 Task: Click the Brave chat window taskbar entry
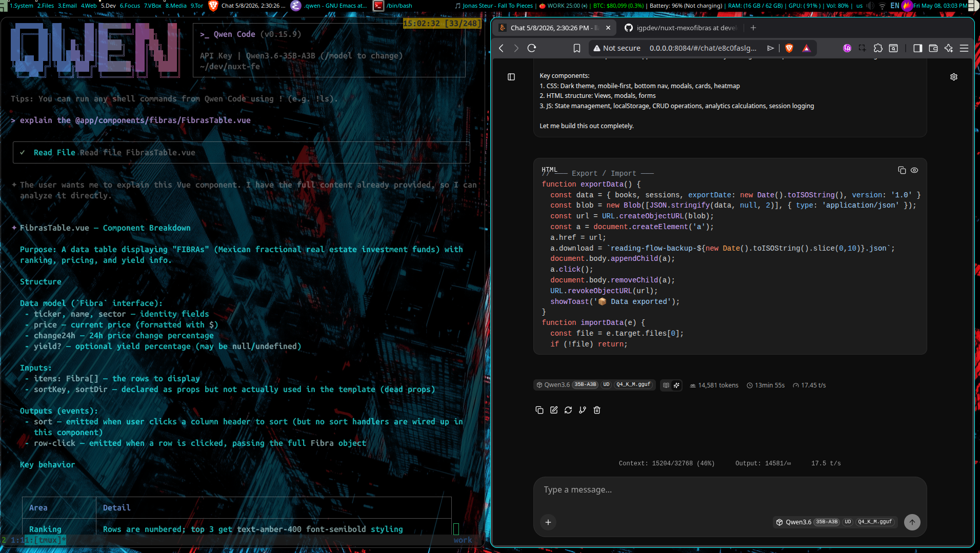248,6
